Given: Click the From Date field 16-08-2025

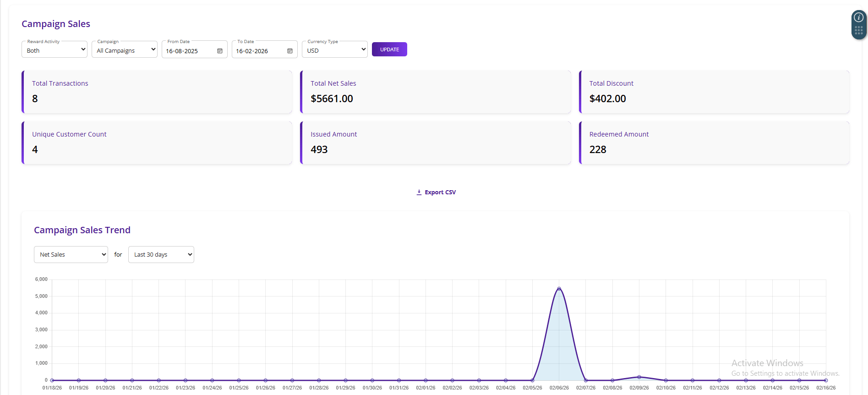Looking at the screenshot, I should (x=188, y=51).
